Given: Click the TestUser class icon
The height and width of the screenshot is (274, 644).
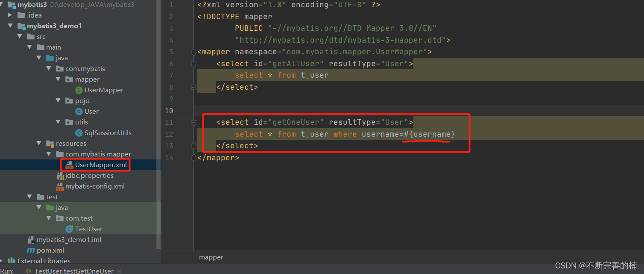Looking at the screenshot, I should [x=69, y=229].
